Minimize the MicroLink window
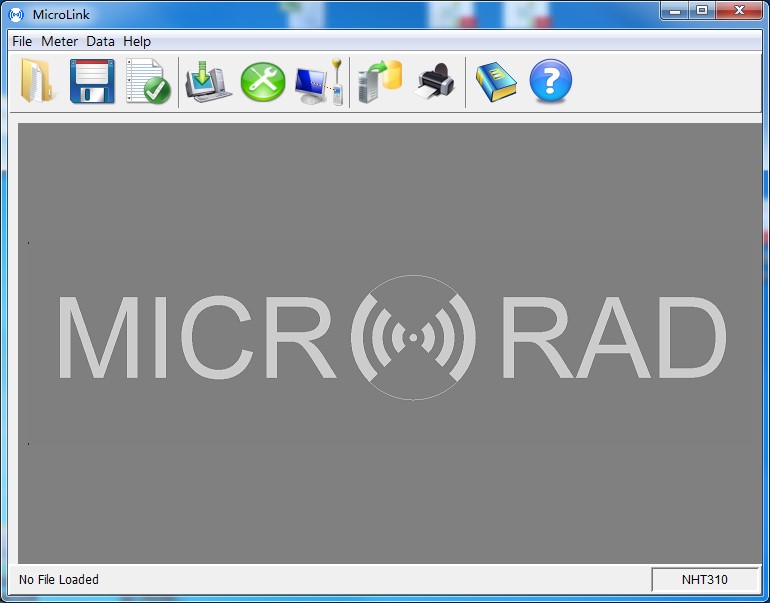Image resolution: width=770 pixels, height=603 pixels. click(675, 10)
